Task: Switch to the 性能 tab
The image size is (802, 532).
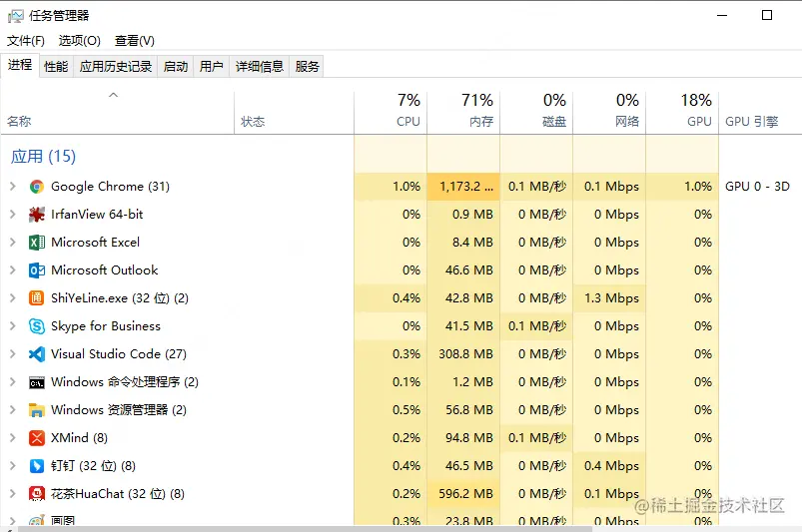Action: click(56, 67)
